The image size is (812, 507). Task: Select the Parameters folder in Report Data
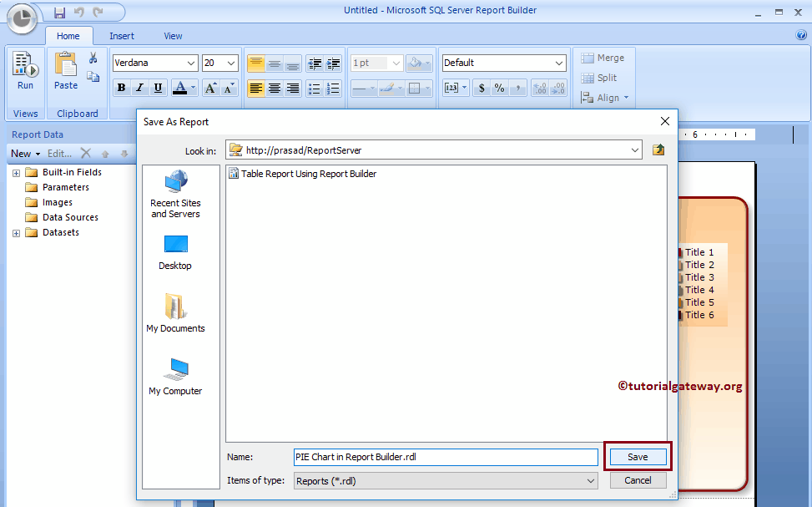tap(58, 187)
